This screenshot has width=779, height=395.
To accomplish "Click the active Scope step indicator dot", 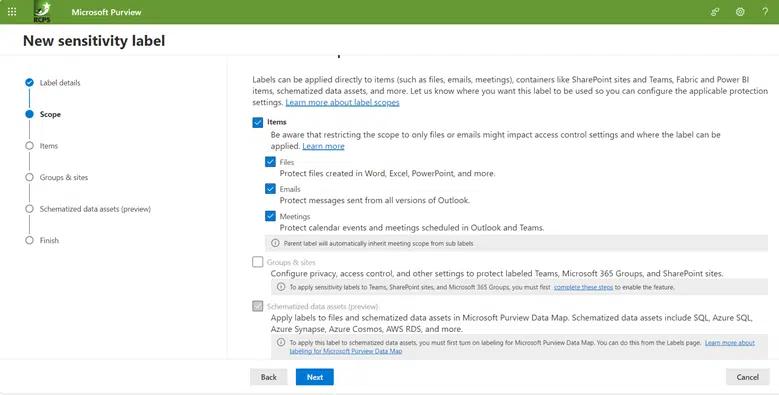I will tap(29, 114).
